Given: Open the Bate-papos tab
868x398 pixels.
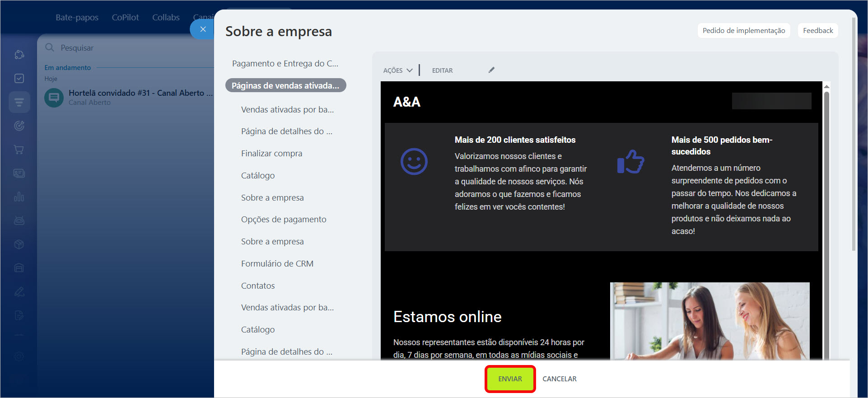Looking at the screenshot, I should [x=77, y=18].
